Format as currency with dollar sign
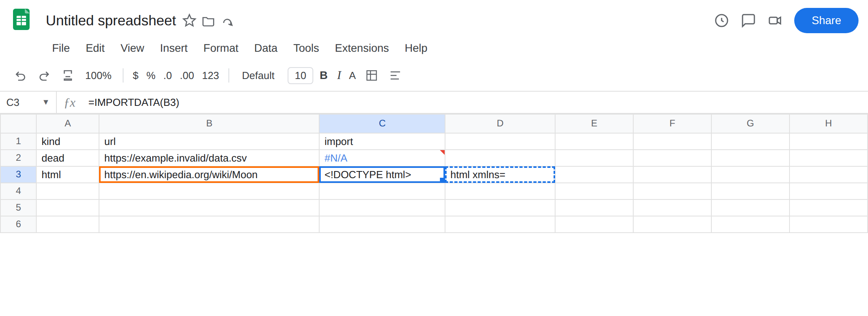 135,75
